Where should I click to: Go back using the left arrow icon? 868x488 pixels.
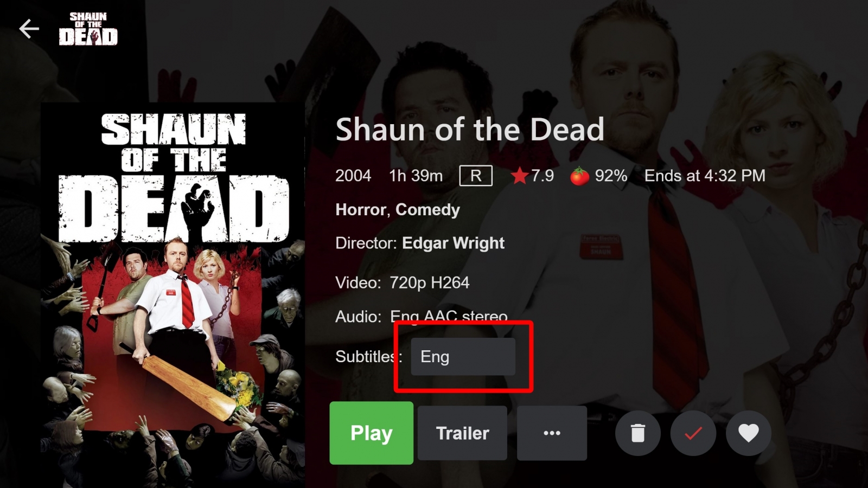coord(29,29)
